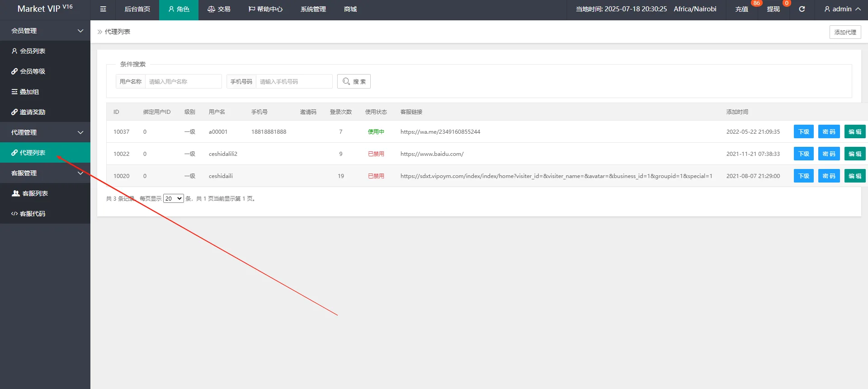Image resolution: width=868 pixels, height=389 pixels.
Task: Open 客服代码 sidebar item
Action: tap(33, 214)
